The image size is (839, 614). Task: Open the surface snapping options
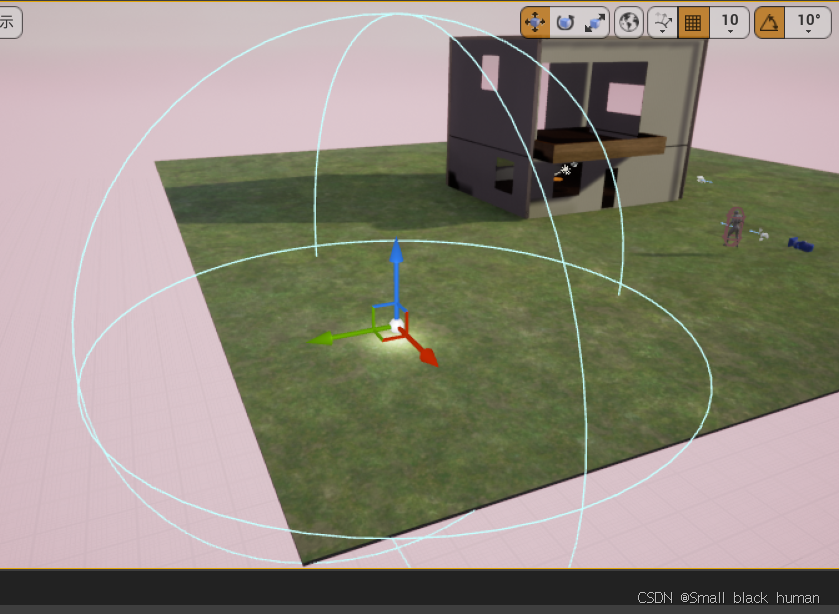click(x=662, y=22)
